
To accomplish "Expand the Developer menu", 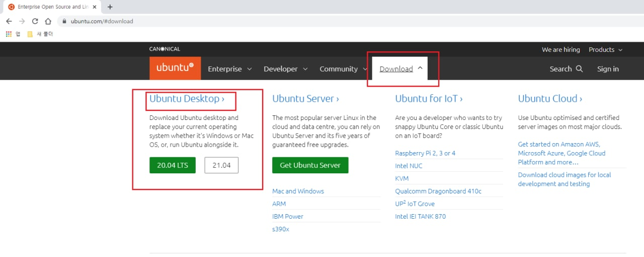I will (x=285, y=69).
